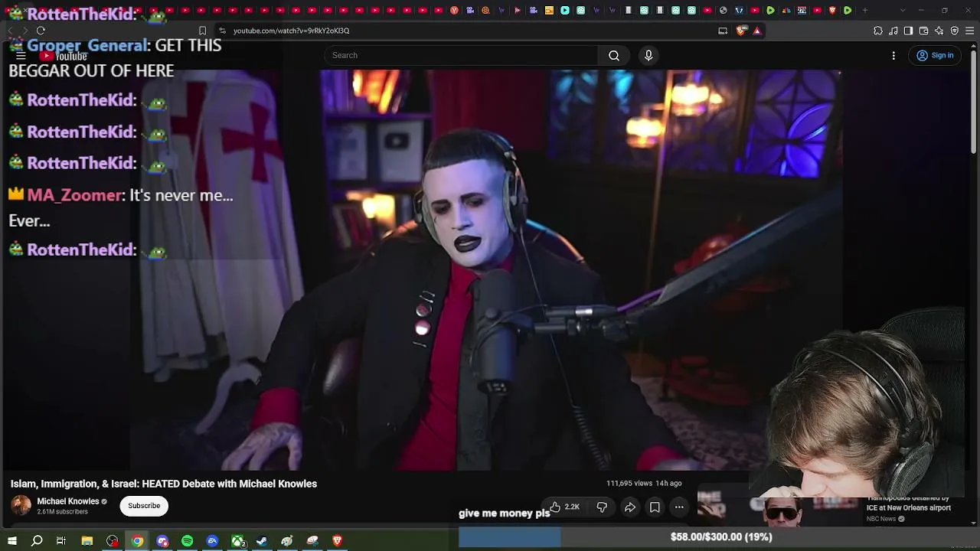The height and width of the screenshot is (551, 980).
Task: Open the media control music note icon
Action: pyautogui.click(x=893, y=31)
